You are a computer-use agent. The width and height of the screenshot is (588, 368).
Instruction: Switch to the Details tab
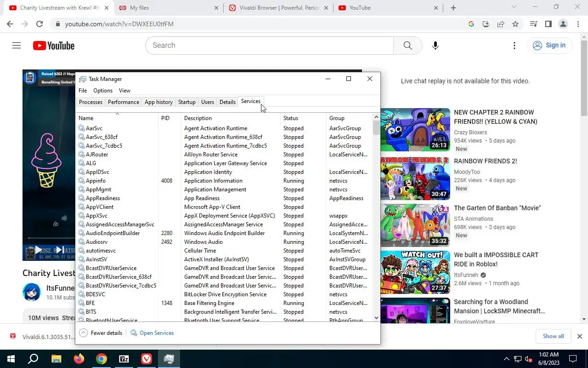click(227, 102)
